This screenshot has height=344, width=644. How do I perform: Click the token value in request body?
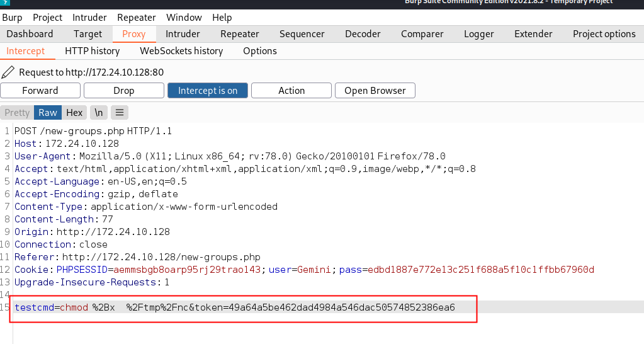coord(342,307)
